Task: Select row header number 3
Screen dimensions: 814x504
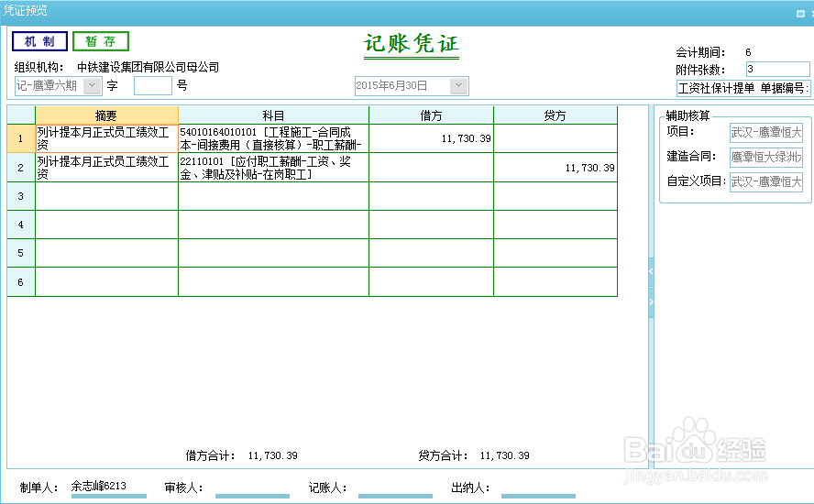Action: pos(21,196)
